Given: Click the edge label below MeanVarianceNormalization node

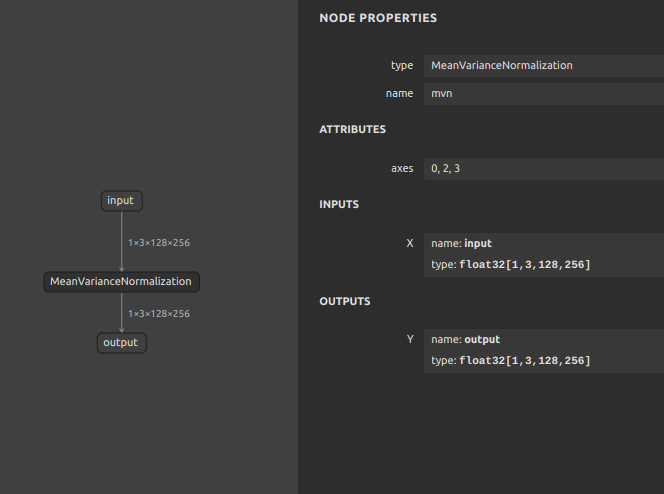Looking at the screenshot, I should pos(159,314).
